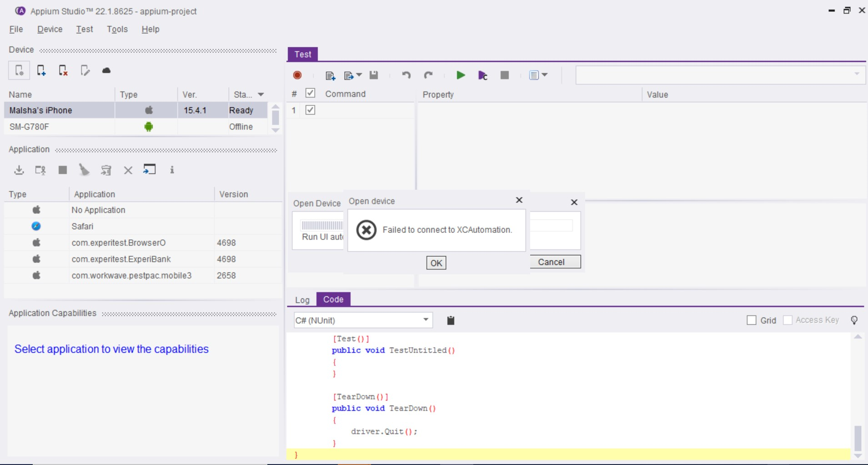868x465 pixels.
Task: Click the Stop test gray square icon
Action: click(505, 75)
